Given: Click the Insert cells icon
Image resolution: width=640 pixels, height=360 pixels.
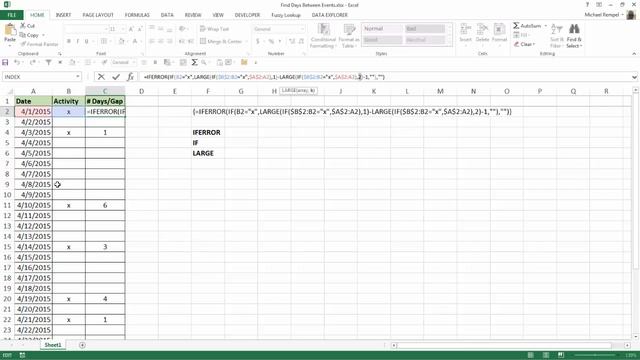Looking at the screenshot, I should (466, 29).
